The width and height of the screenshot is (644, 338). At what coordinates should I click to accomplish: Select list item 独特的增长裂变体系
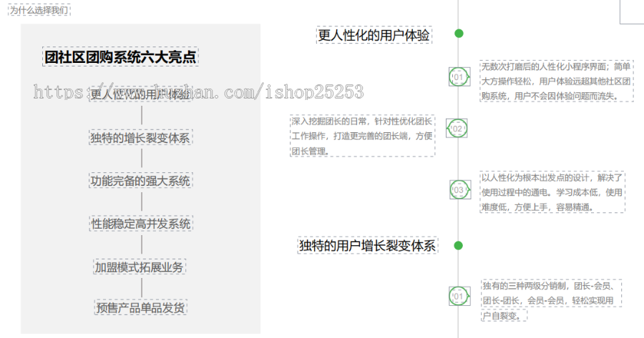[x=140, y=137]
